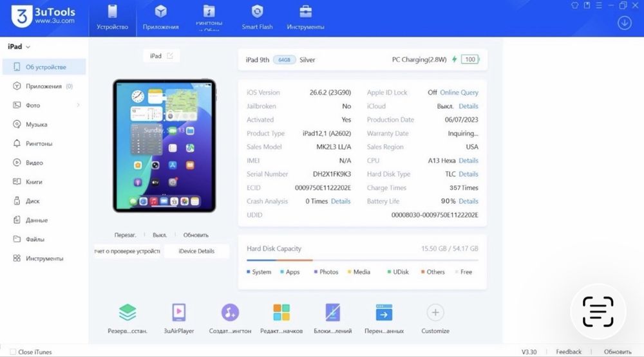Open the Блоки...лений update blocker tool

333,318
